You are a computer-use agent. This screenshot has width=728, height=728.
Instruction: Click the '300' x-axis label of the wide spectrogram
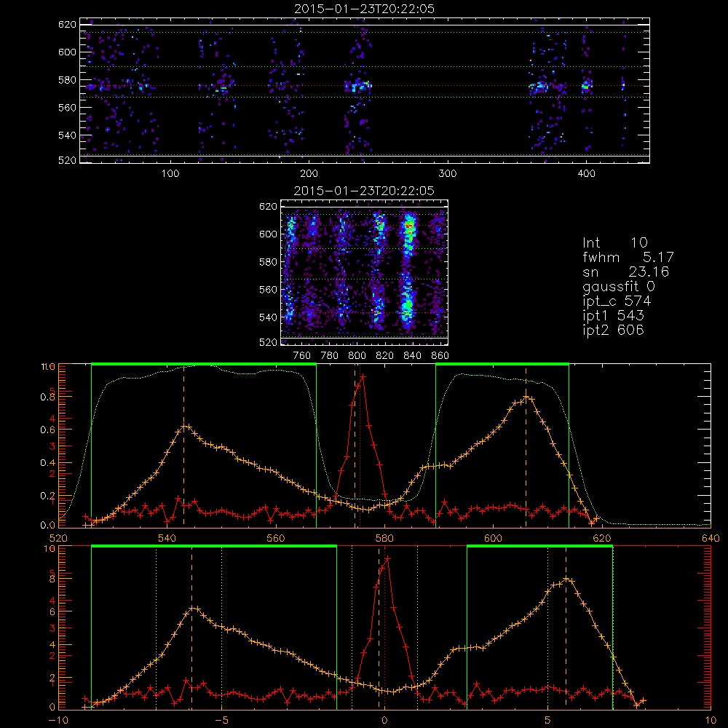(448, 174)
